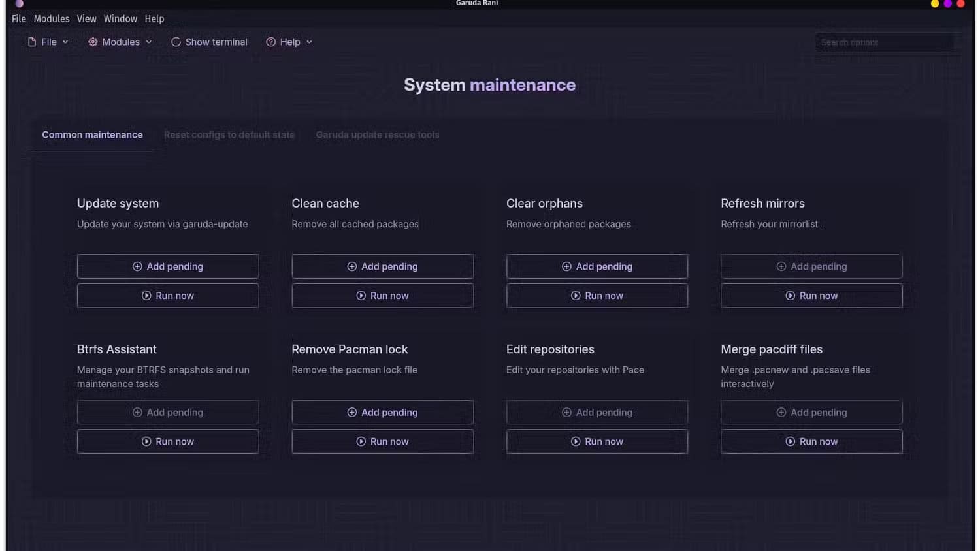Select the Common maintenance tab
Screen dimensions: 980x551
click(92, 134)
